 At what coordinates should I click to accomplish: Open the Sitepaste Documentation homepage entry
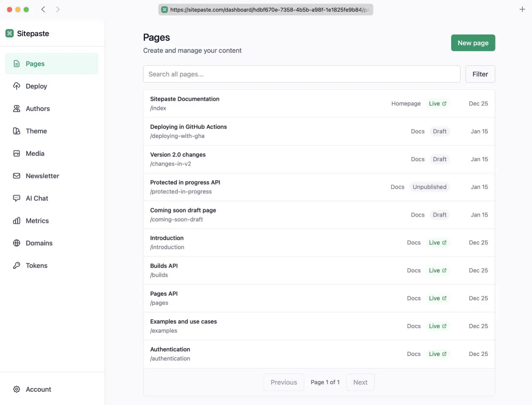[x=249, y=103]
